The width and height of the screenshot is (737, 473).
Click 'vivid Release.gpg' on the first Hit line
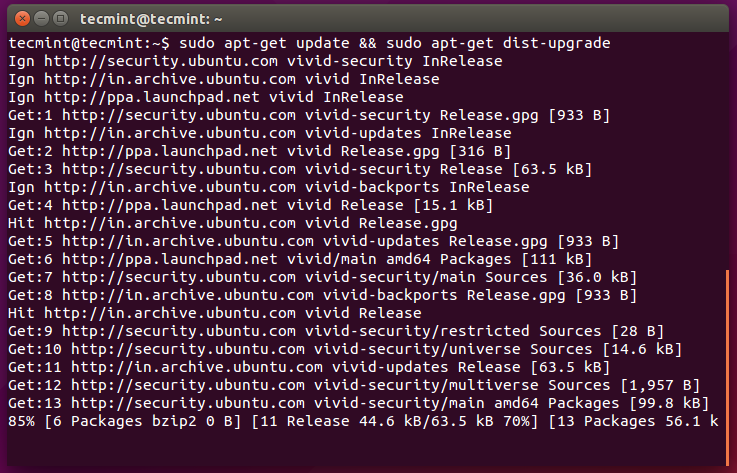pos(381,223)
